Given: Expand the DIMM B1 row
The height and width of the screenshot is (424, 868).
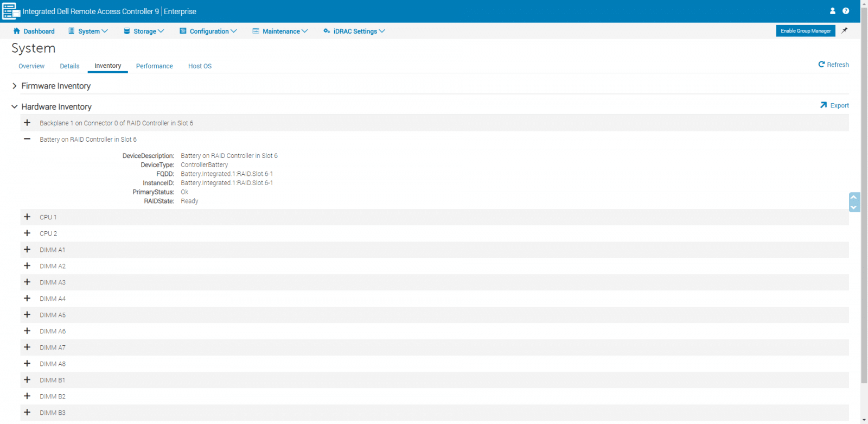Looking at the screenshot, I should (x=27, y=379).
